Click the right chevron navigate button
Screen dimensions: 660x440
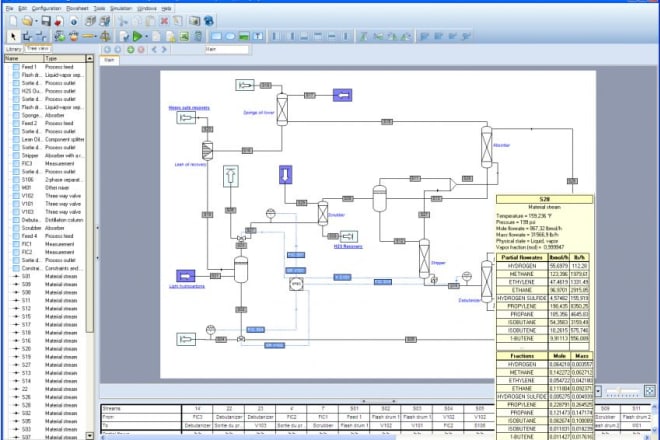pos(164,50)
